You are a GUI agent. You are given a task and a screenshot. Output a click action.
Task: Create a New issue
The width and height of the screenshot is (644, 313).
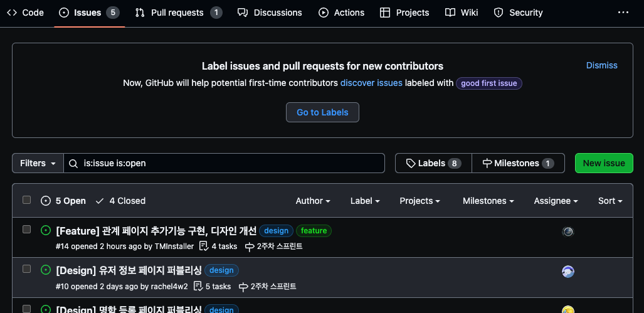pyautogui.click(x=604, y=163)
